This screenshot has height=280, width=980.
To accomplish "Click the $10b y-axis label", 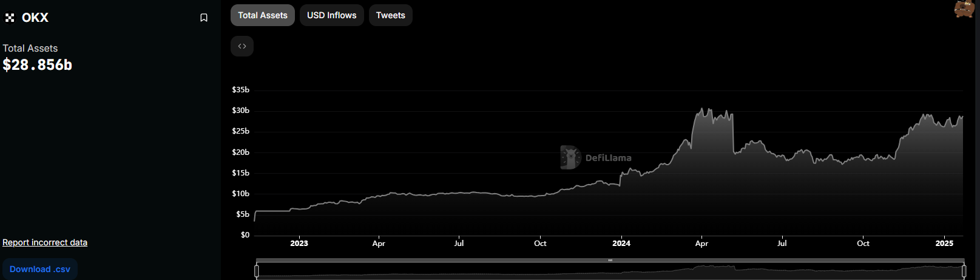I will (x=240, y=194).
